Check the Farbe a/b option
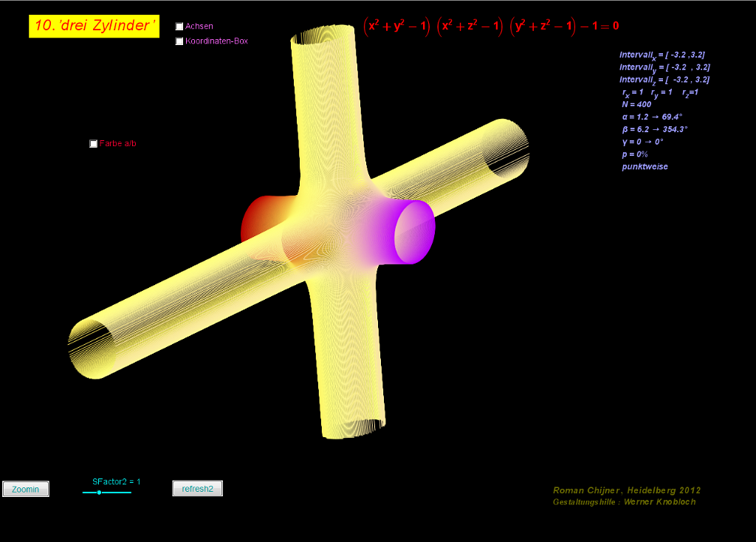This screenshot has height=542, width=756. coord(94,144)
